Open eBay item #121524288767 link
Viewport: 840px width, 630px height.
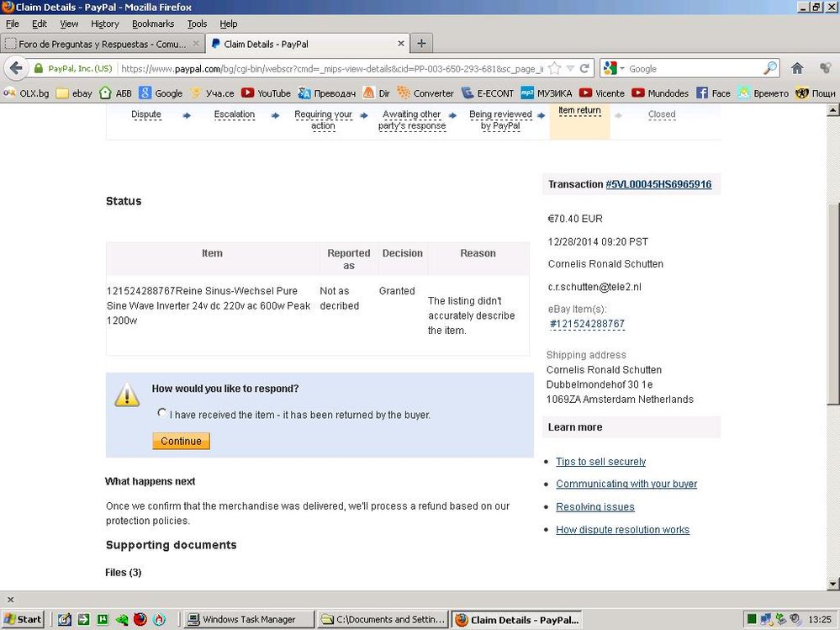tap(587, 324)
